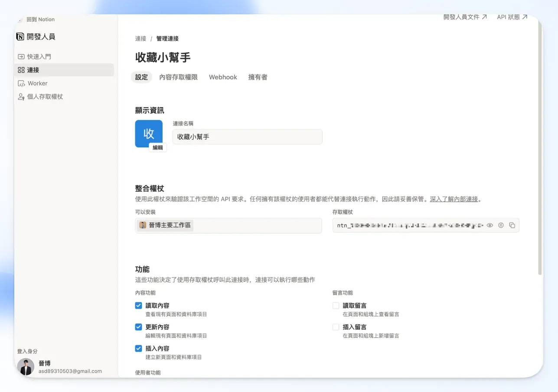Enable the 插入留言 checkbox
The image size is (558, 392).
coord(336,327)
